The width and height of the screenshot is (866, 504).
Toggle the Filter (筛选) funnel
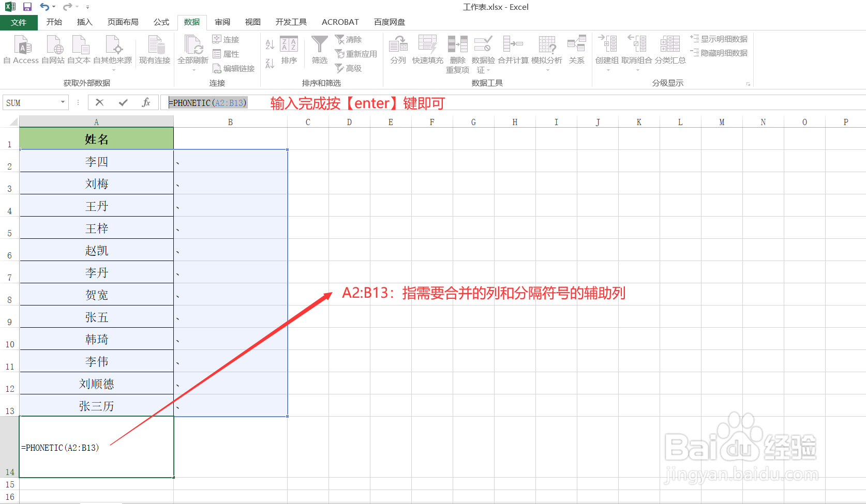pos(320,50)
